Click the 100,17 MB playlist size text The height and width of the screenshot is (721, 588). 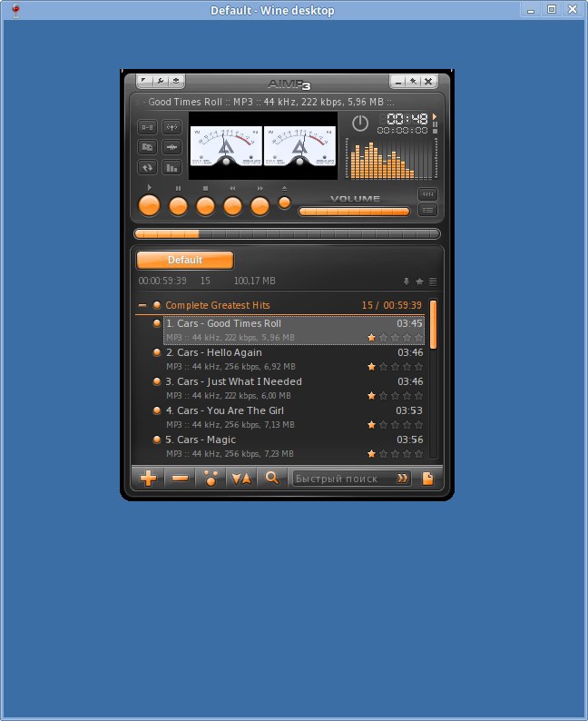click(x=254, y=281)
